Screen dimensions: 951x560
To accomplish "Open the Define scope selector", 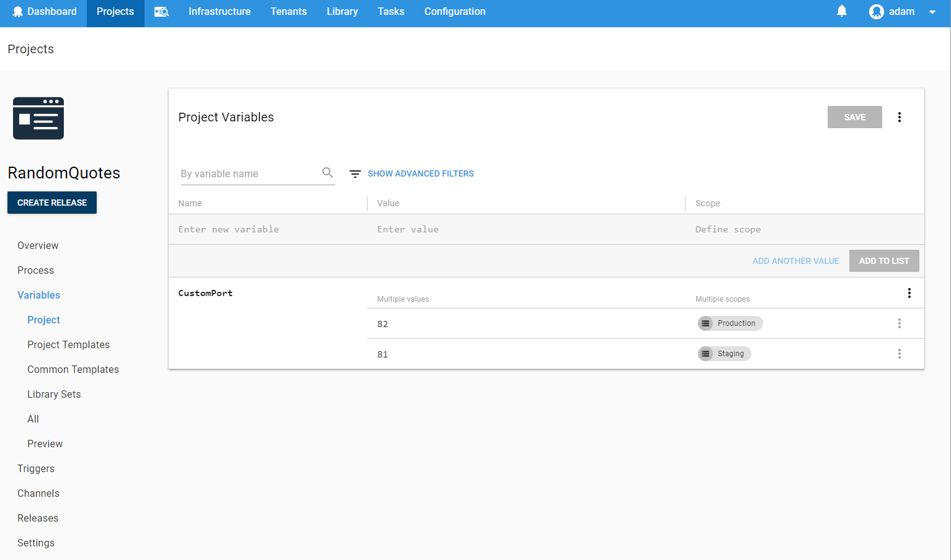I will coord(728,229).
